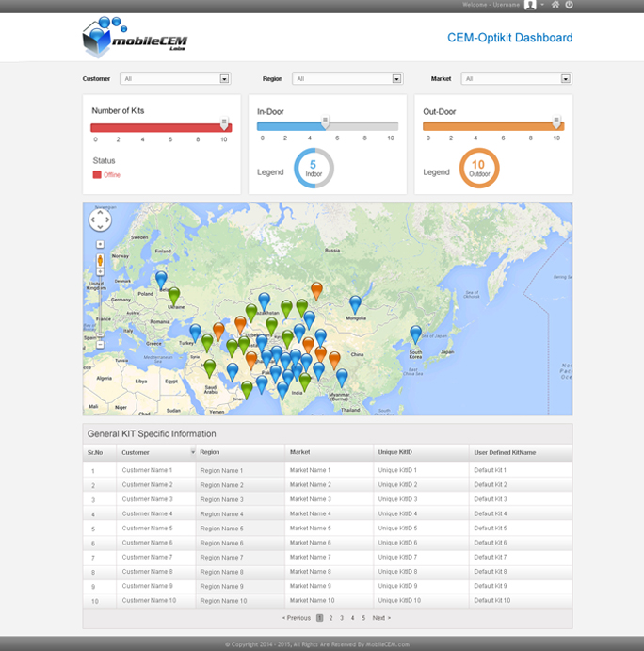Click the blue pin near South Korea

coord(416,335)
